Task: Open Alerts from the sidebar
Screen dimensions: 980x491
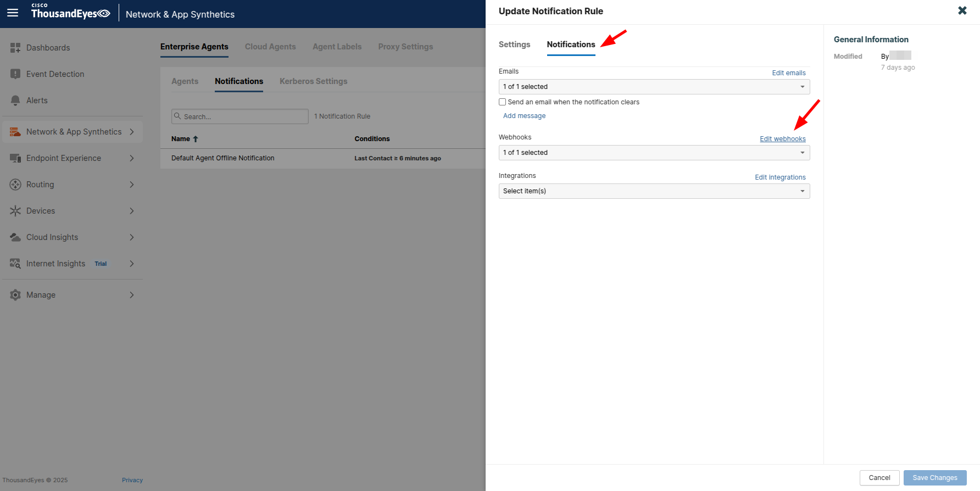Action: (37, 101)
